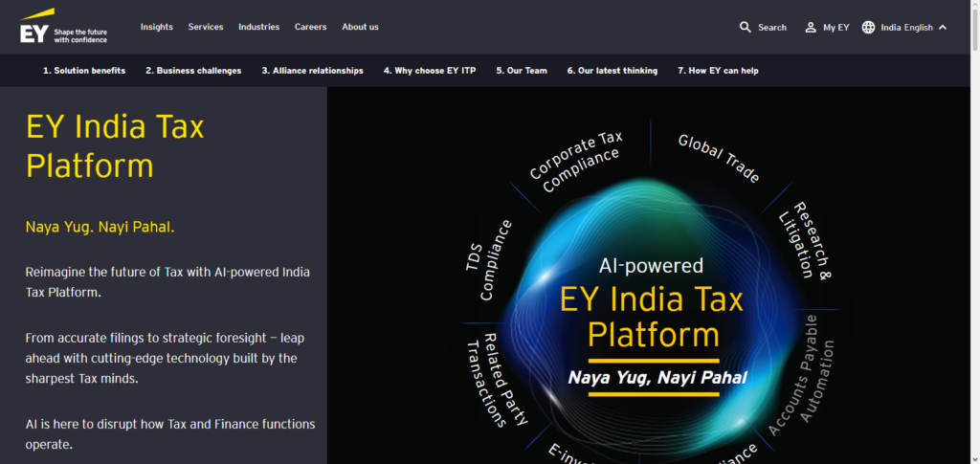Click the My EY user icon

pos(811,27)
